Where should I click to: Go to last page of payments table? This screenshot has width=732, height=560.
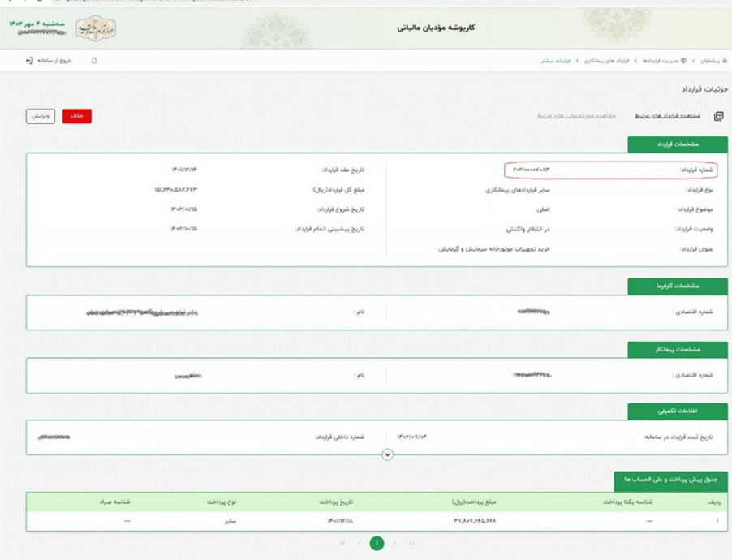(x=411, y=544)
